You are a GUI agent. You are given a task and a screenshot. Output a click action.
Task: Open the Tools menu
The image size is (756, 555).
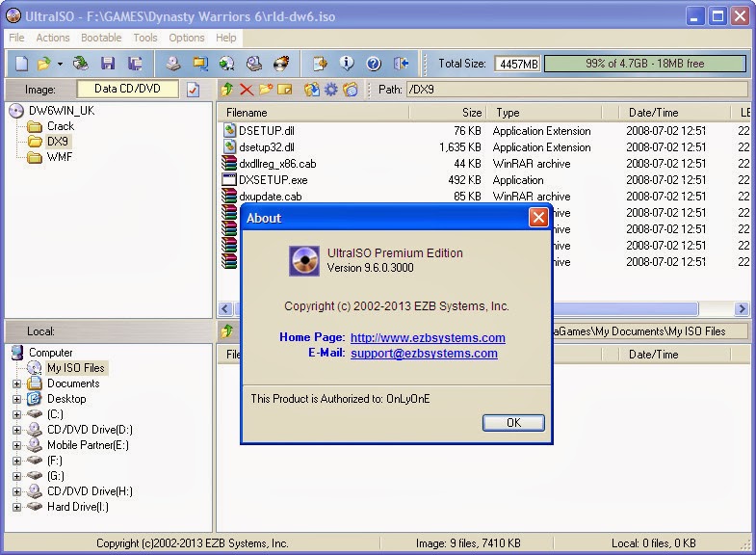[145, 38]
